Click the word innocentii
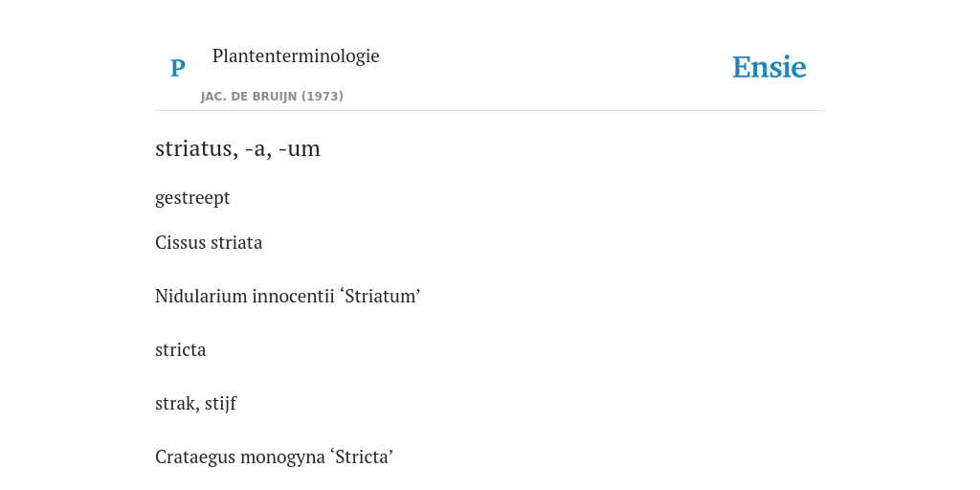 pyautogui.click(x=293, y=297)
